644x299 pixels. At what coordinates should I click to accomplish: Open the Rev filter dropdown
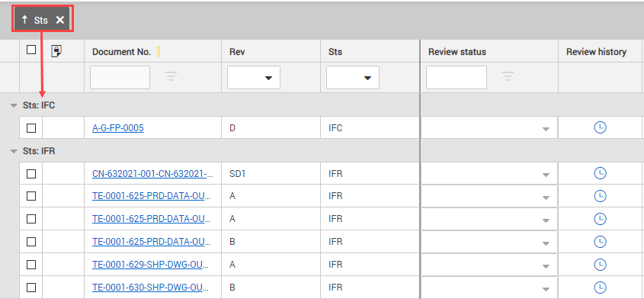coord(254,77)
